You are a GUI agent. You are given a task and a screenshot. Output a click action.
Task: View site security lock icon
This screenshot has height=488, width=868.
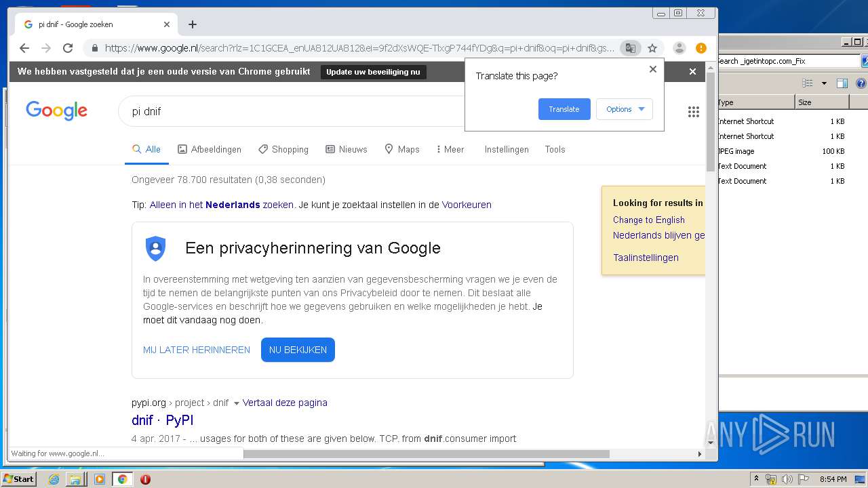[x=94, y=48]
